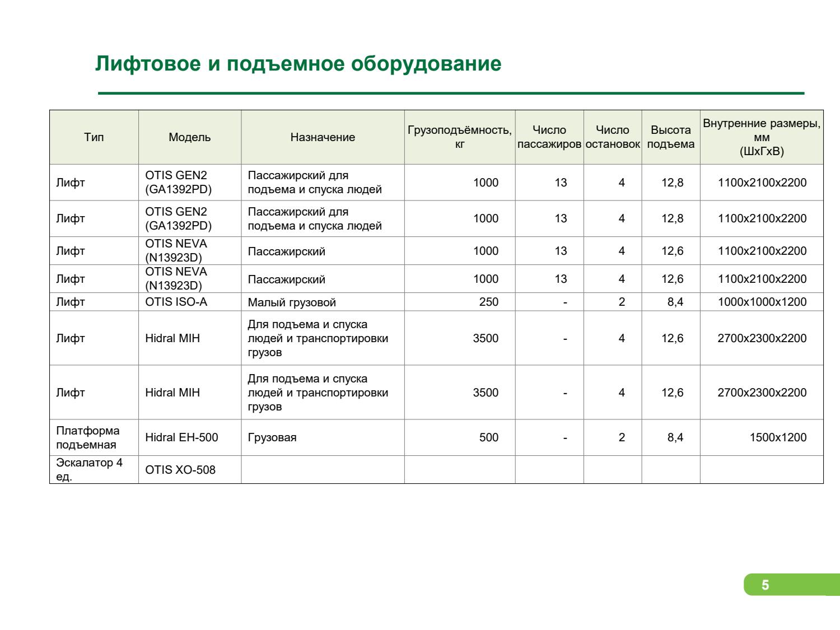Click the 'Малый грузовой' purpose cell
840x630 pixels.
point(292,302)
